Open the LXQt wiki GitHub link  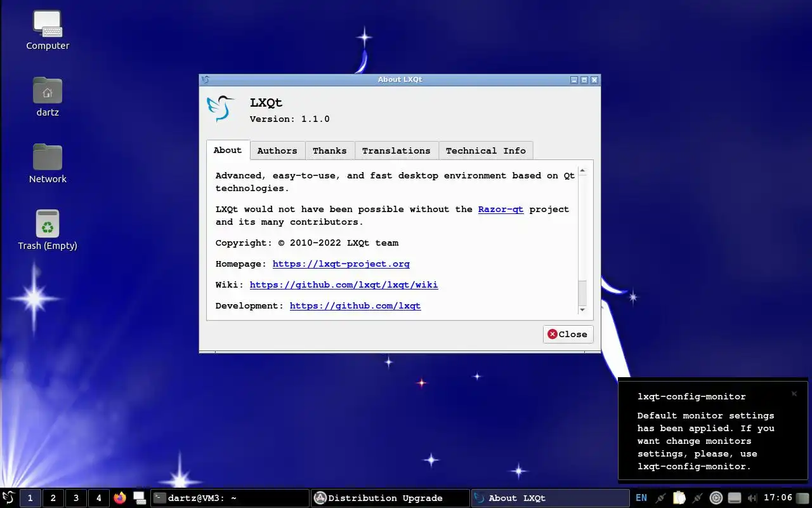(344, 284)
